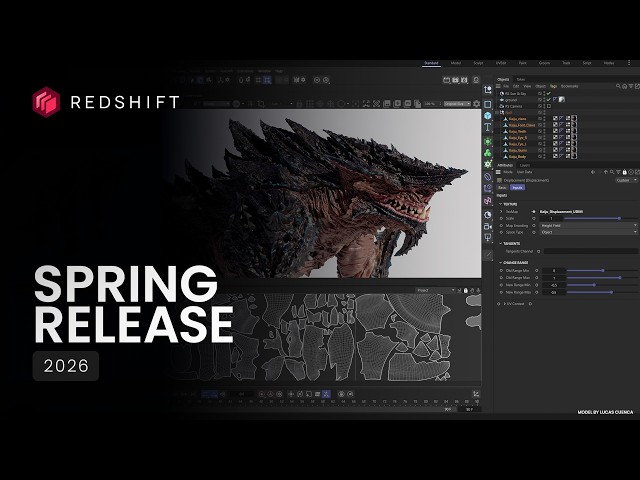Click the axis tool icon atop side palette
The height and width of the screenshot is (480, 640).
point(487,90)
